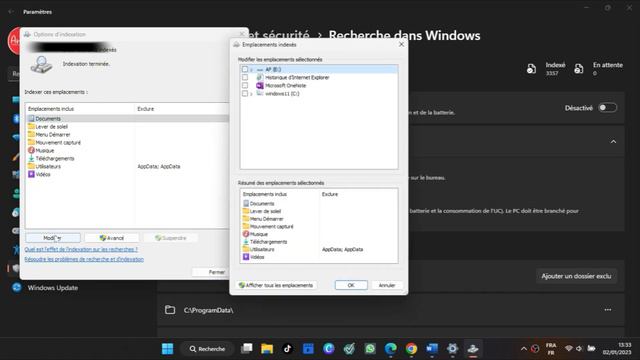This screenshot has height=360, width=640.
Task: Open the Canva app on the taskbar
Action: tap(329, 349)
